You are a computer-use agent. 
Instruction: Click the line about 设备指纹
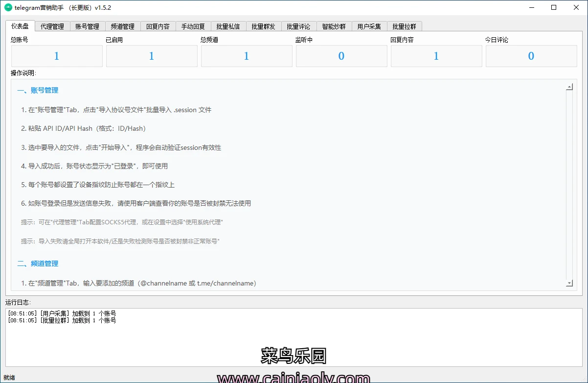point(98,185)
